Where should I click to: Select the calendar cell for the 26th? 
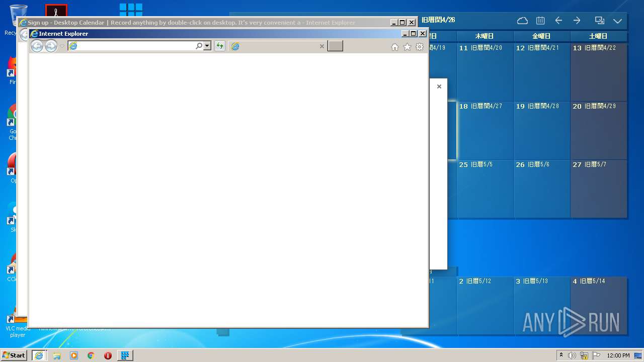(542, 189)
